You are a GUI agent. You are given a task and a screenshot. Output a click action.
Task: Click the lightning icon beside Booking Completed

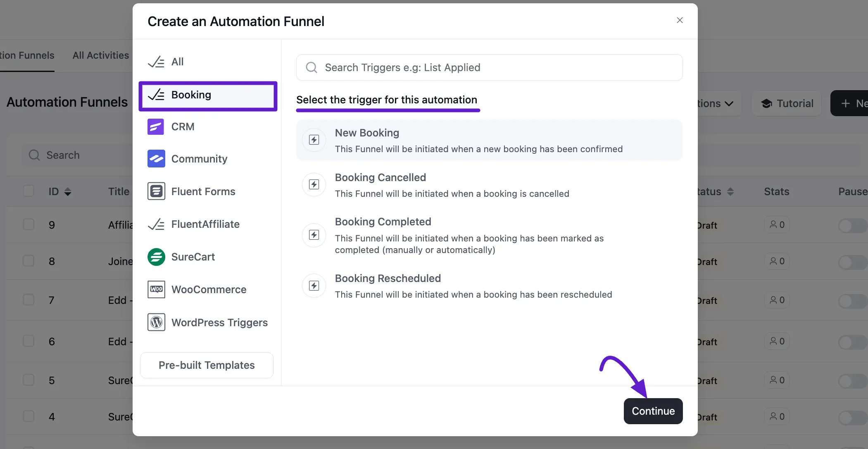(314, 235)
